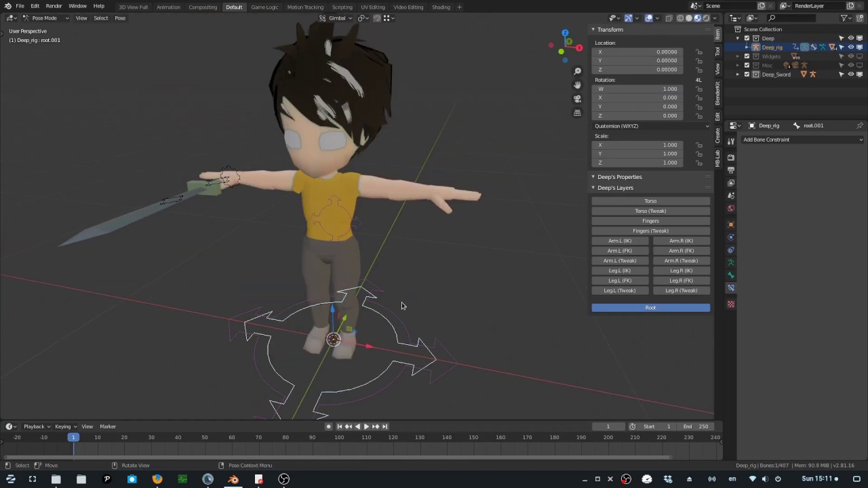This screenshot has width=868, height=488.
Task: Open the Render menu
Action: (x=54, y=6)
